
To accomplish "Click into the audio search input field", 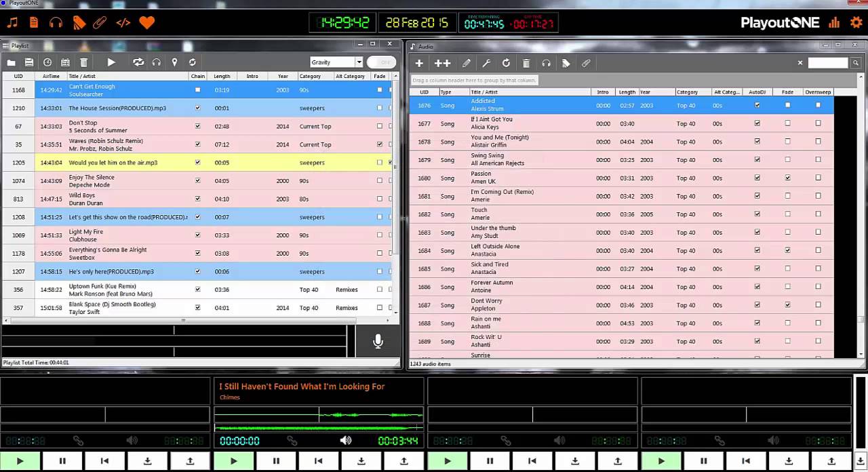I will [828, 62].
